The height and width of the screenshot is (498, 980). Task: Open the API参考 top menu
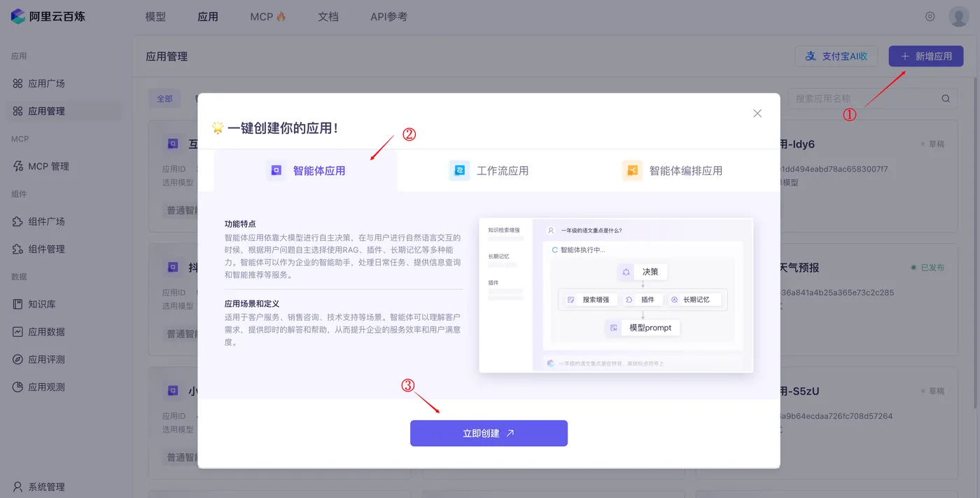tap(388, 17)
